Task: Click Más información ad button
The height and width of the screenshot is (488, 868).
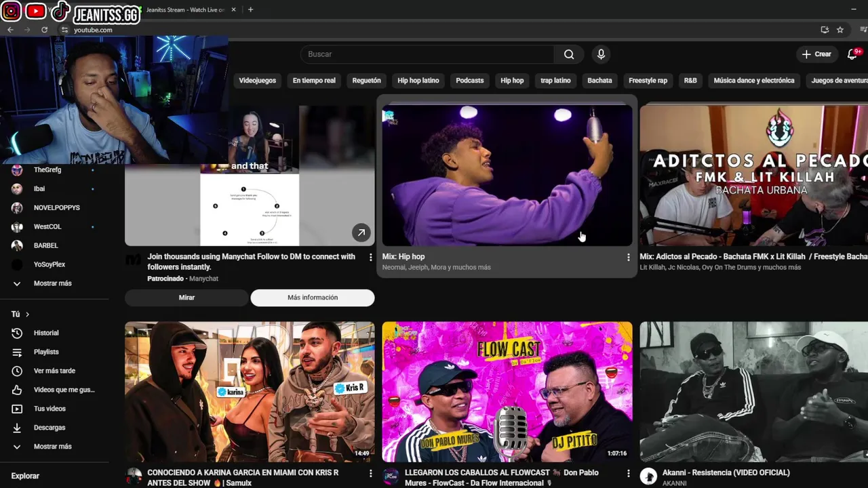Action: pos(313,298)
